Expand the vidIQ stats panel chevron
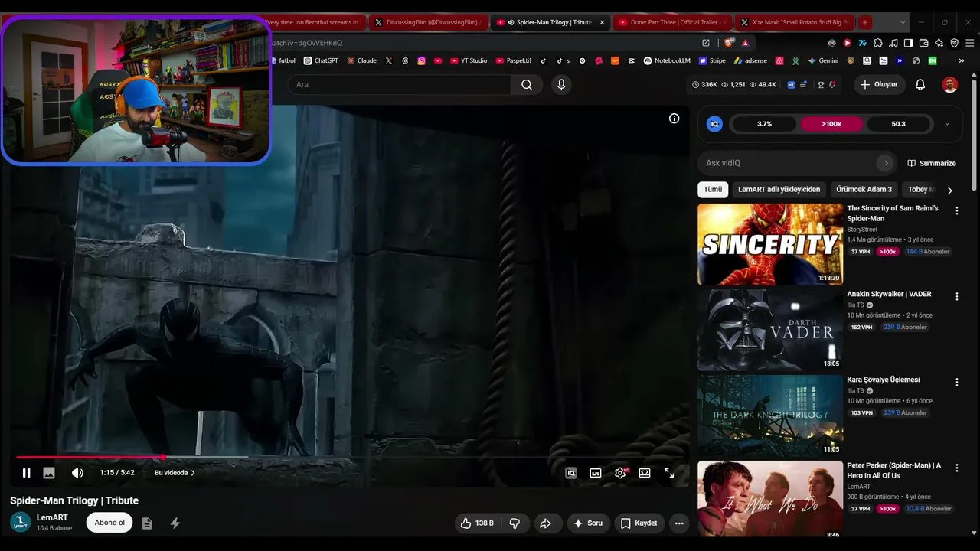 (x=947, y=124)
